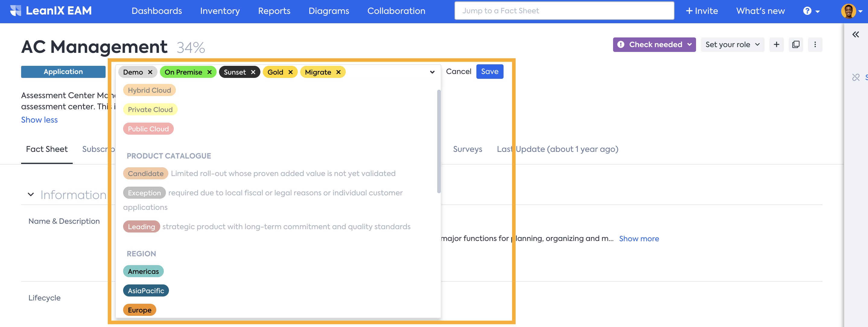Open the Check needed status dropdown
This screenshot has width=868, height=327.
click(x=654, y=44)
